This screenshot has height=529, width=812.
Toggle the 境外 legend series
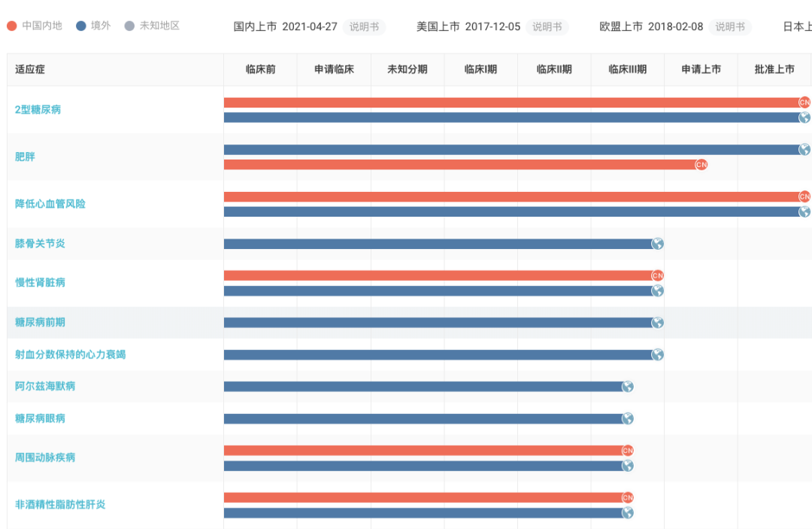[x=93, y=26]
